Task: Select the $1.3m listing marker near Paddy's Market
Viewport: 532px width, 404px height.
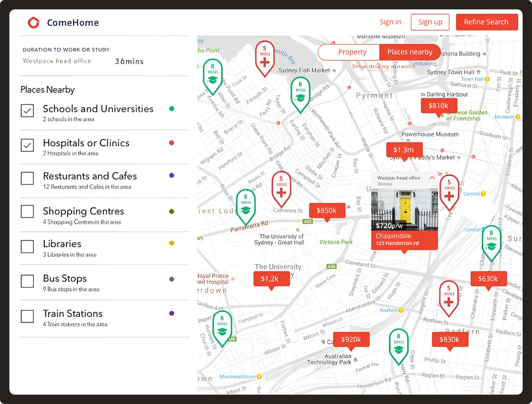Action: pos(405,150)
